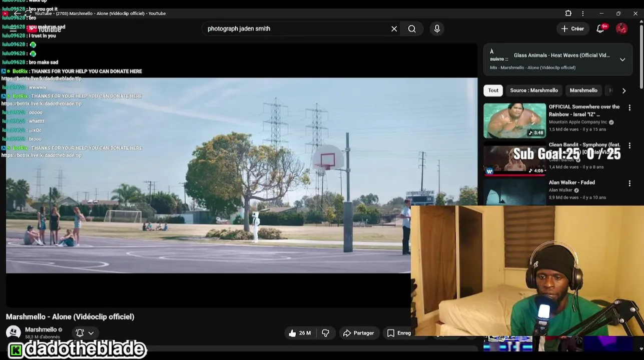Viewport: 644px width, 360px height.
Task: Open the browser three-dot menu
Action: click(x=582, y=13)
